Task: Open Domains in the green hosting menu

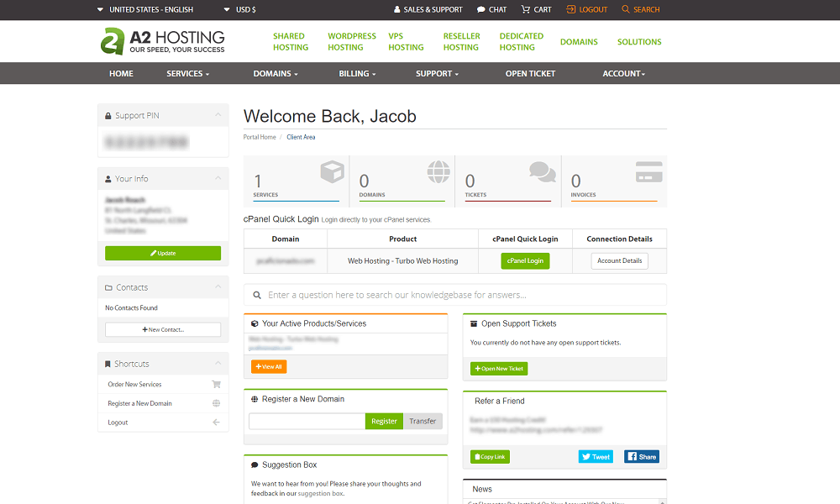Action: (x=579, y=42)
